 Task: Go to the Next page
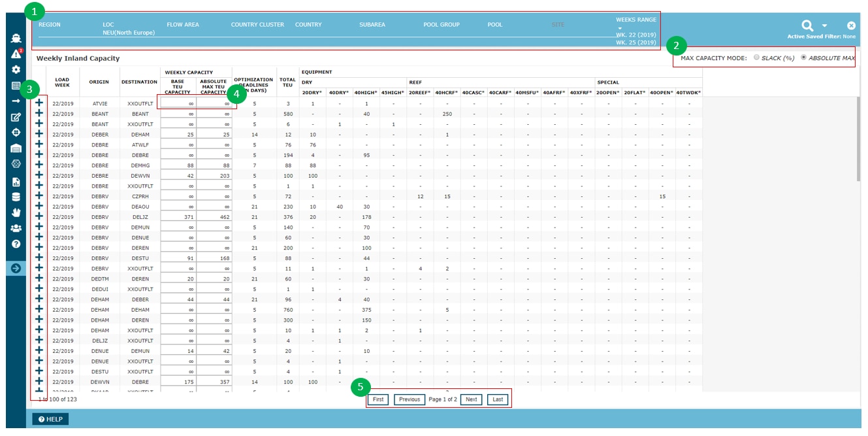(x=471, y=399)
